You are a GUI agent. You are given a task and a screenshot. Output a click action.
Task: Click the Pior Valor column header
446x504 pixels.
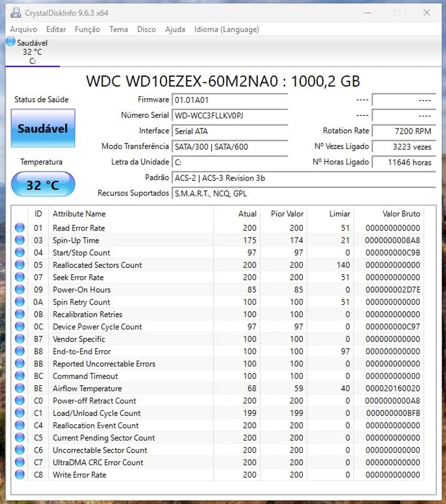pyautogui.click(x=284, y=214)
